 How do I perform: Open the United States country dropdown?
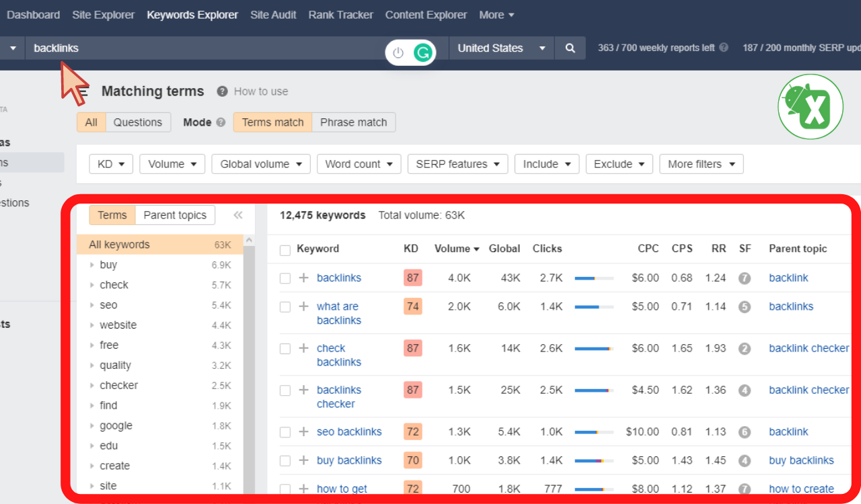[x=501, y=48]
